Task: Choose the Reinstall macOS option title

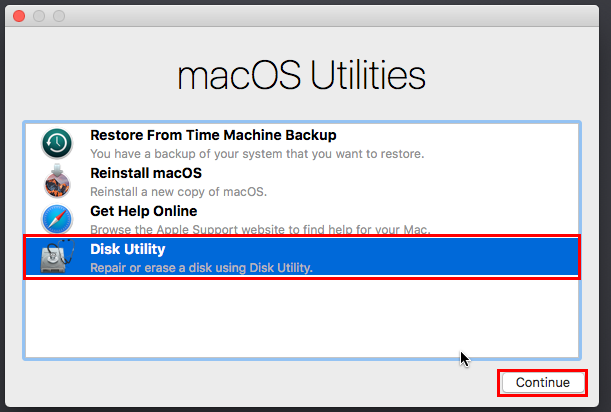Action: tap(146, 172)
